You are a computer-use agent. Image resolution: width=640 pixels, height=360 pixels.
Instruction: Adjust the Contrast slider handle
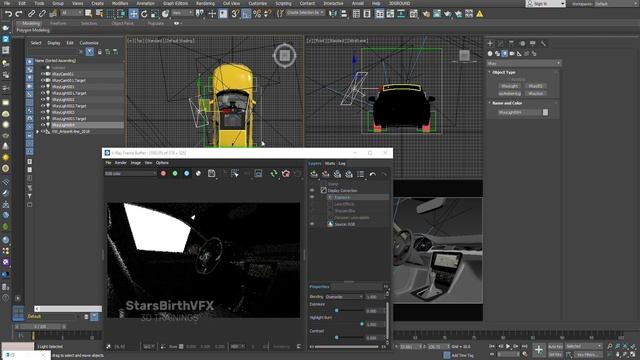pyautogui.click(x=337, y=338)
